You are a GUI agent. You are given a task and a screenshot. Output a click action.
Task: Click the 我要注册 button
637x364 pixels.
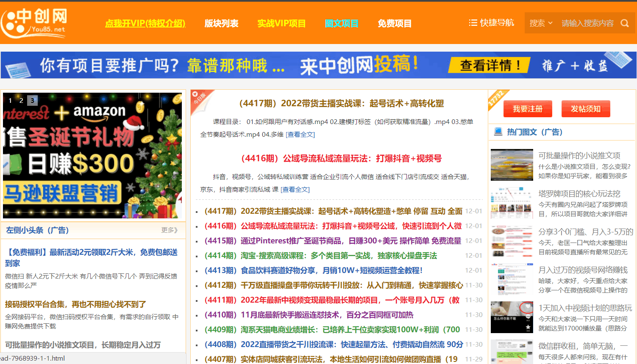pyautogui.click(x=528, y=109)
